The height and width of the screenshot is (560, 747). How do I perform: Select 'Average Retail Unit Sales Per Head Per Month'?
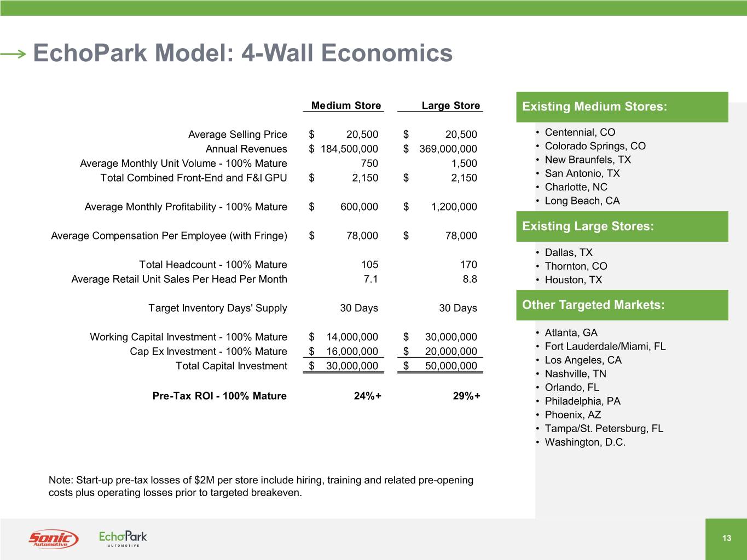click(x=179, y=279)
